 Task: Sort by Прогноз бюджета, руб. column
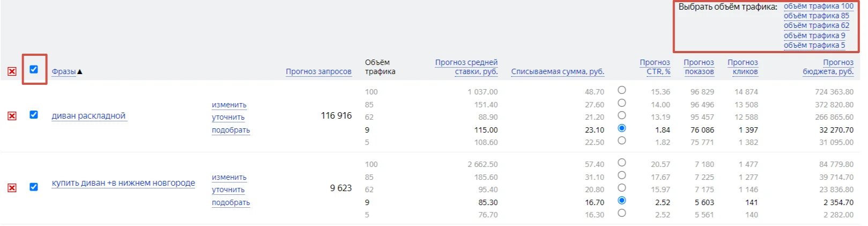828,67
